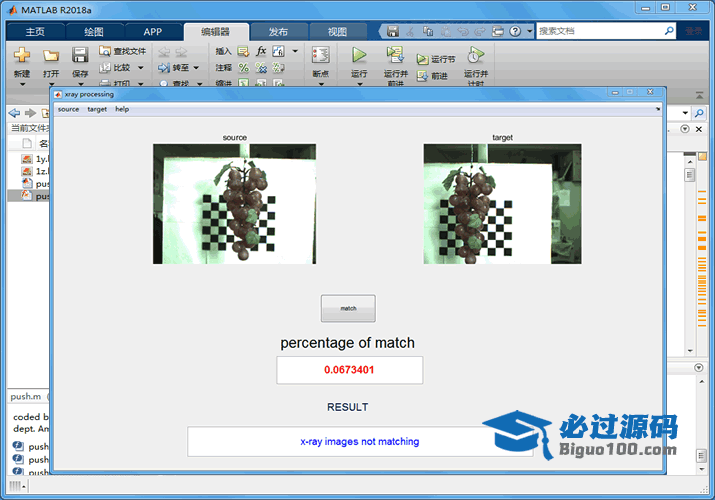Click the save icon in the quick access toolbar
This screenshot has width=715, height=500.
pyautogui.click(x=393, y=31)
